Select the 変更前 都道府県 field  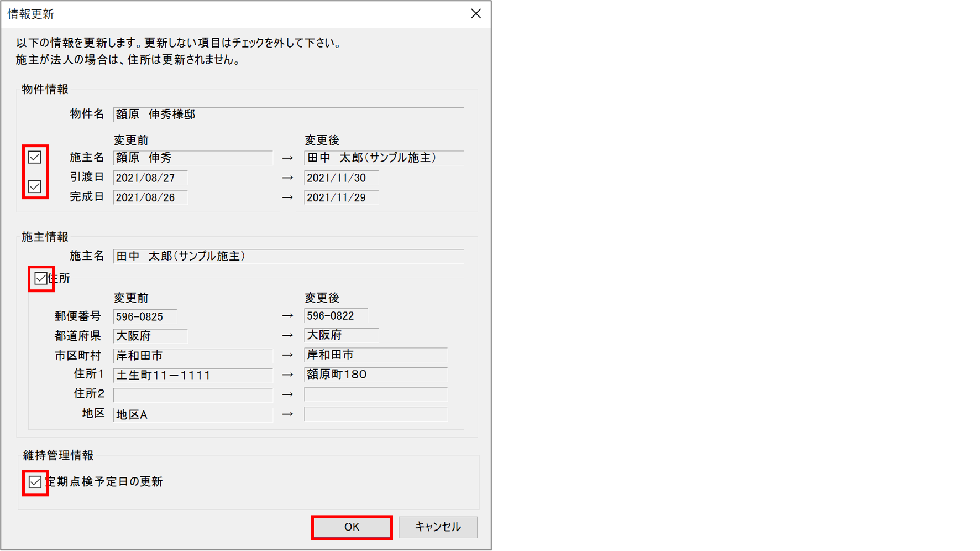tap(150, 336)
